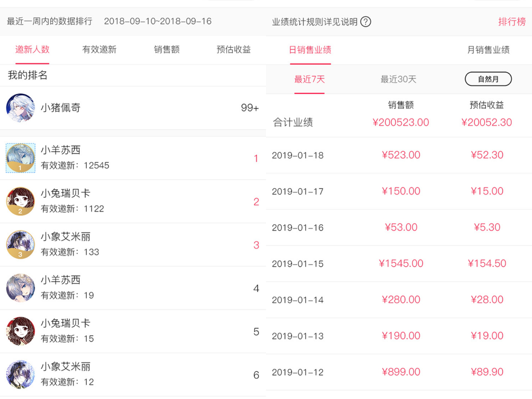Viewport: 532px width, 399px height.
Task: Tap the rank 2 小兔瑞贝卡 avatar
Action: pyautogui.click(x=21, y=201)
